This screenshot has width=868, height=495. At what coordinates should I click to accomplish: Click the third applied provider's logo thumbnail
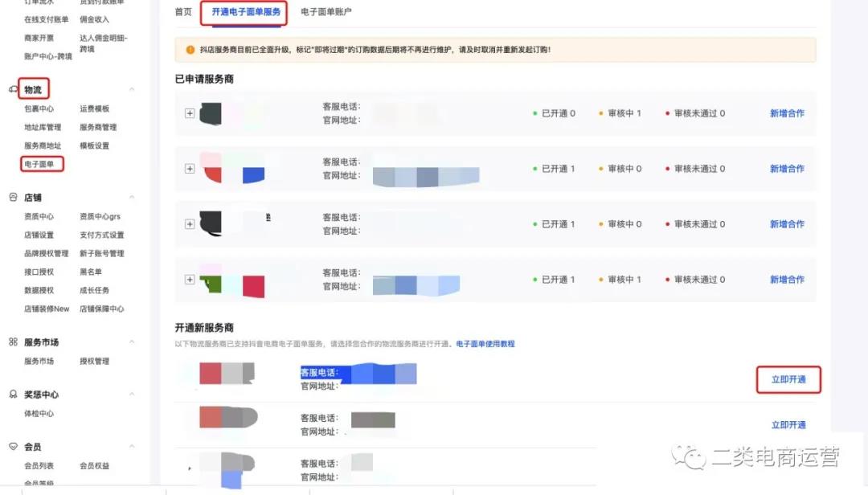point(233,223)
